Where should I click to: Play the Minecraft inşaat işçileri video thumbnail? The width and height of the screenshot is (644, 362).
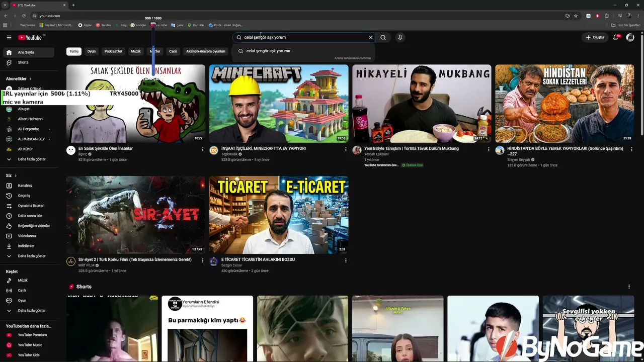click(279, 104)
